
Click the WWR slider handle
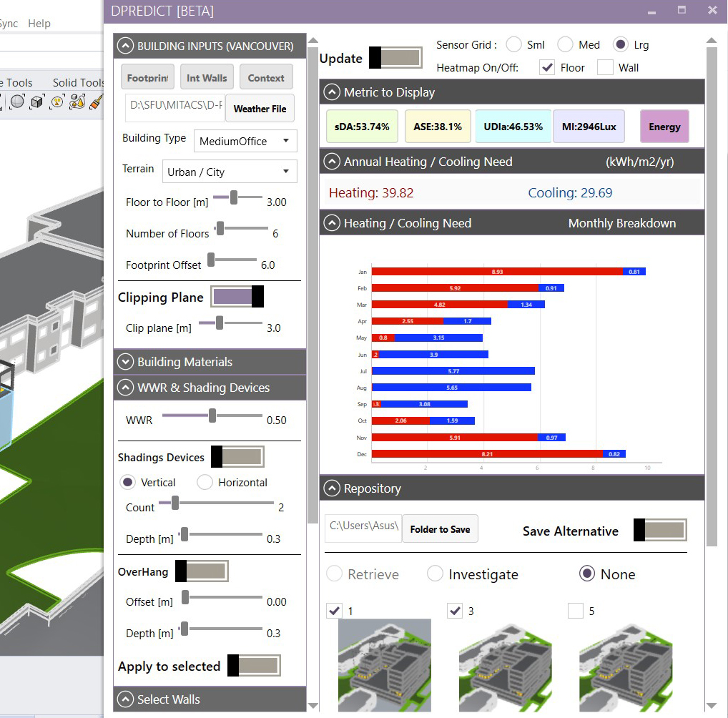(x=212, y=415)
